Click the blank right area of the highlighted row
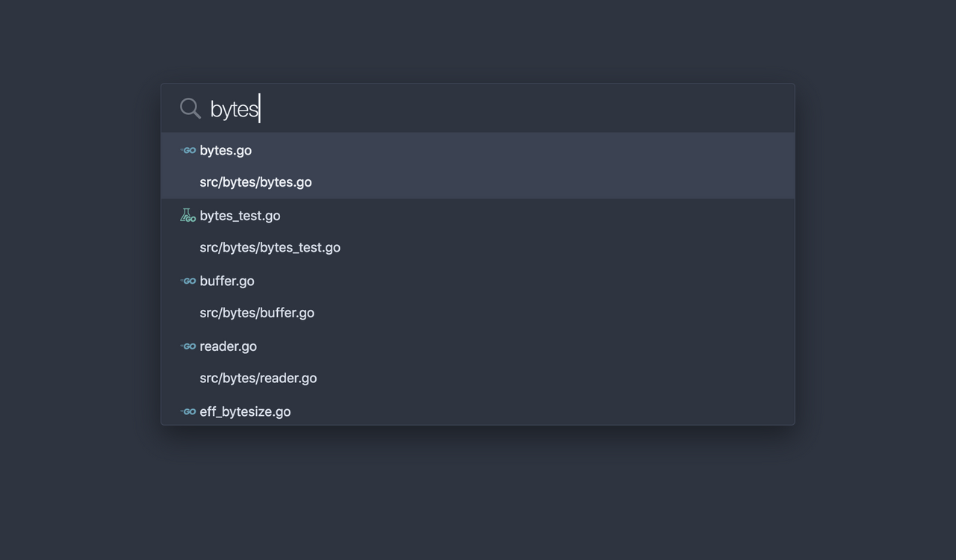 (635, 166)
